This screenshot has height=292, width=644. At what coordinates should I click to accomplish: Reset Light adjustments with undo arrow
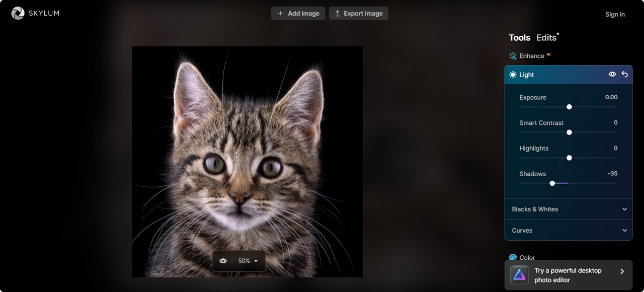click(624, 75)
